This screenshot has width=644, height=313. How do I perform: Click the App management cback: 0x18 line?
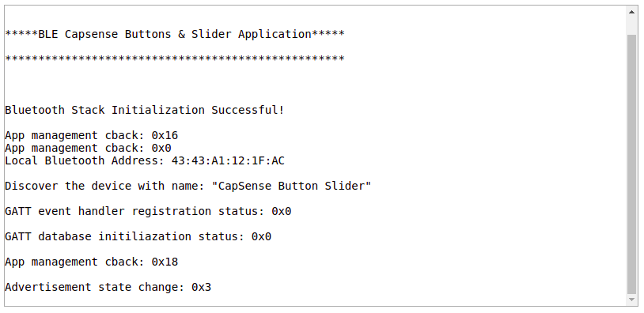coord(91,262)
